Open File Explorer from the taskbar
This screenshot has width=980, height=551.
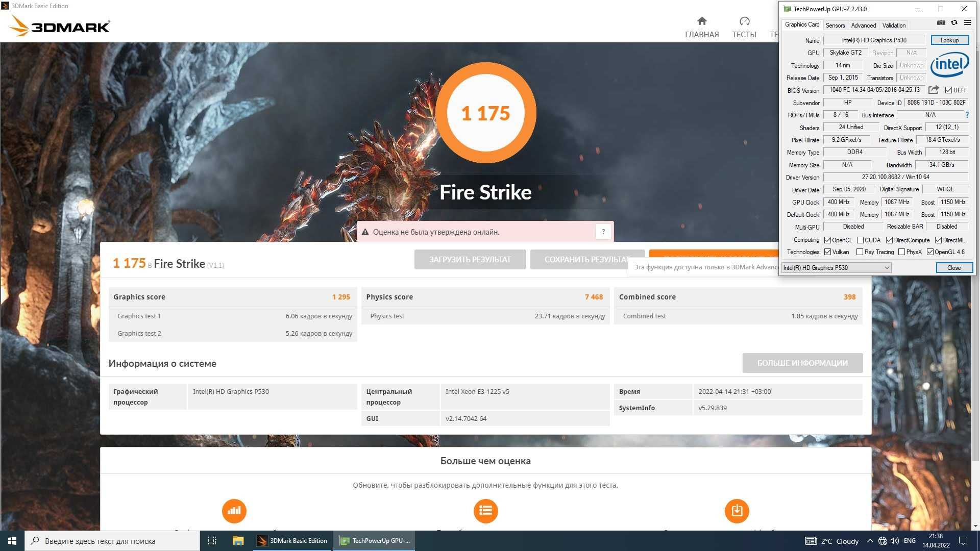pos(238,541)
